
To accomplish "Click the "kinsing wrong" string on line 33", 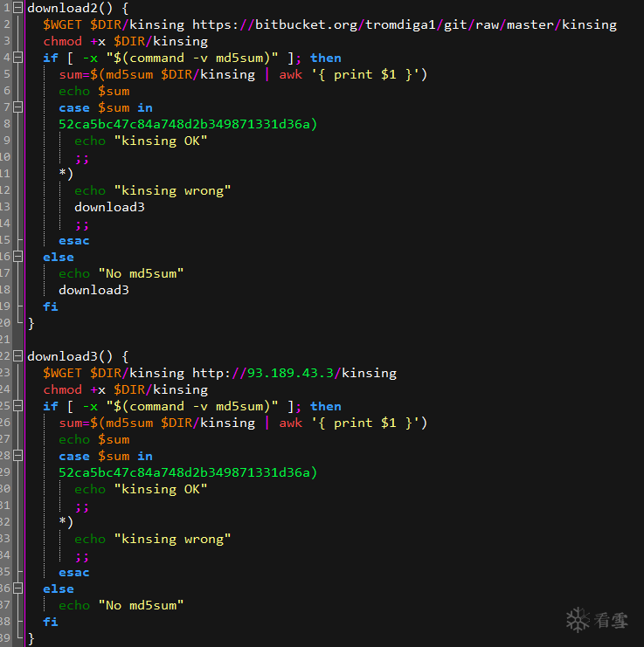I will (x=172, y=539).
